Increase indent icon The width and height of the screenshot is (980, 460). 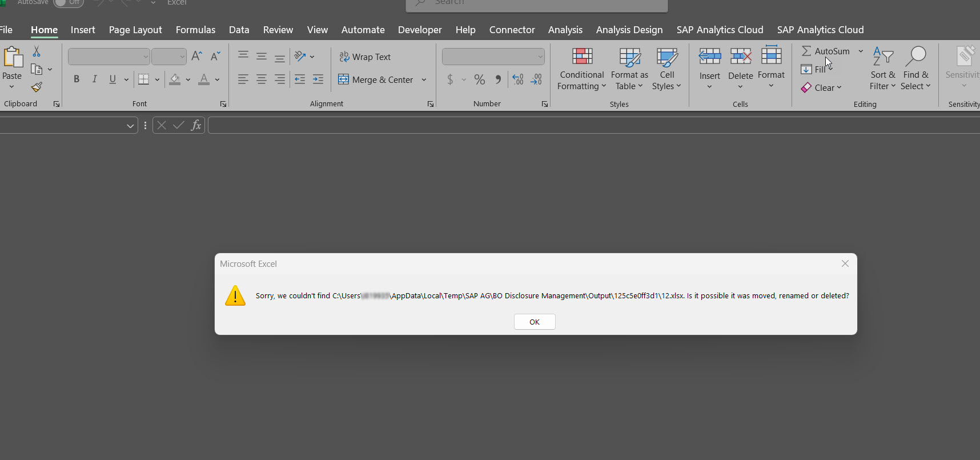[318, 79]
